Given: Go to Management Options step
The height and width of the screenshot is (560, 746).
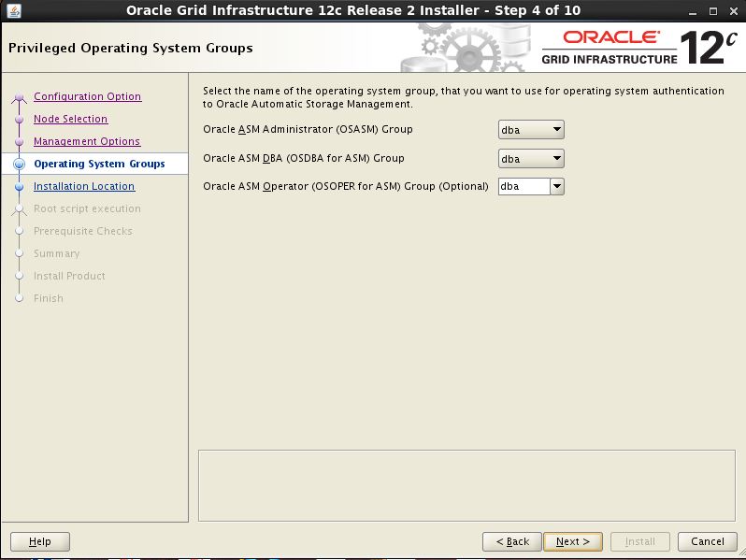Looking at the screenshot, I should point(87,141).
